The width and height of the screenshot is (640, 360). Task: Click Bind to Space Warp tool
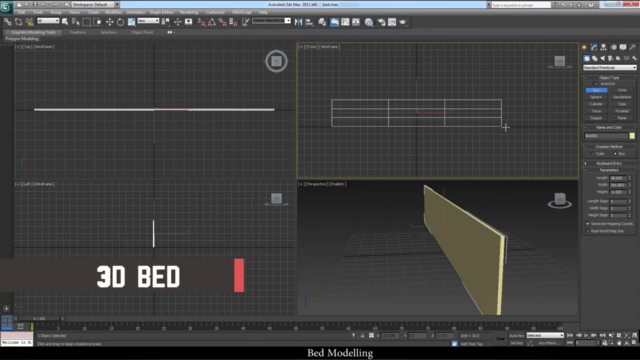click(29, 22)
